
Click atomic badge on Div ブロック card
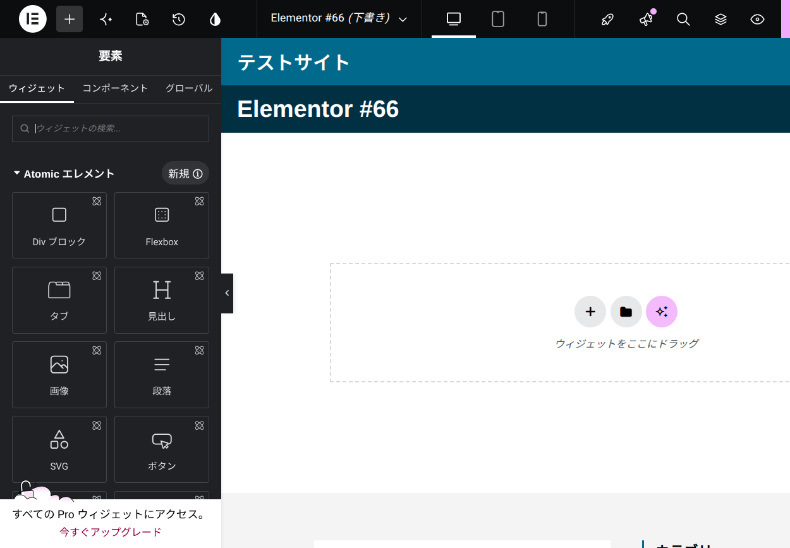97,201
